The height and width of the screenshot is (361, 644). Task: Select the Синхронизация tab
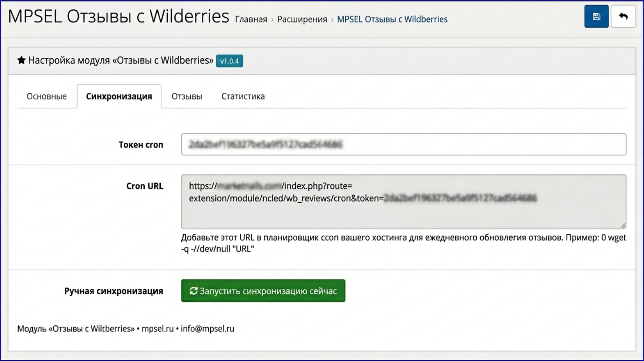click(x=119, y=96)
